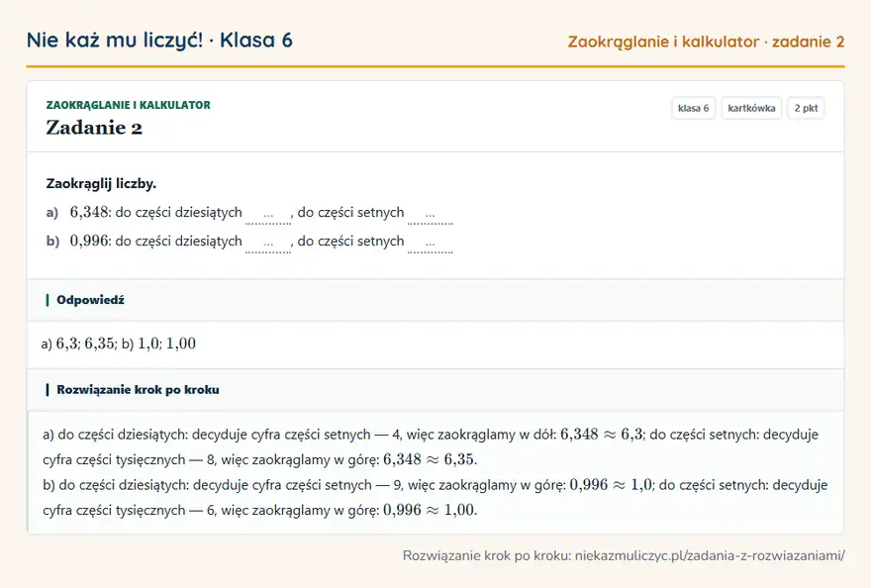Image resolution: width=871 pixels, height=588 pixels.
Task: Click the 'kartkówka' tag
Action: 751,108
